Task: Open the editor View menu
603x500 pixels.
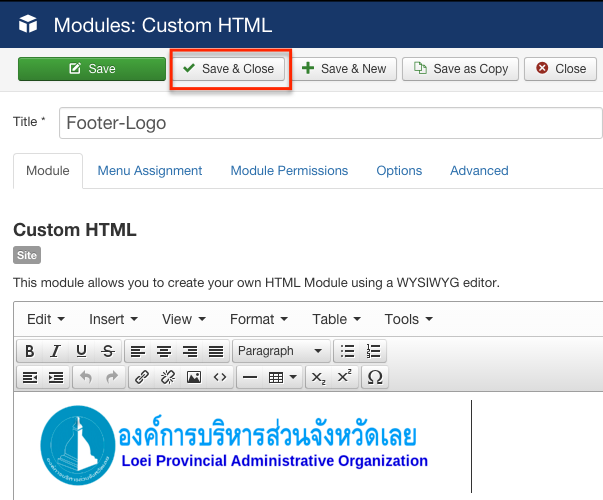Action: 184,319
